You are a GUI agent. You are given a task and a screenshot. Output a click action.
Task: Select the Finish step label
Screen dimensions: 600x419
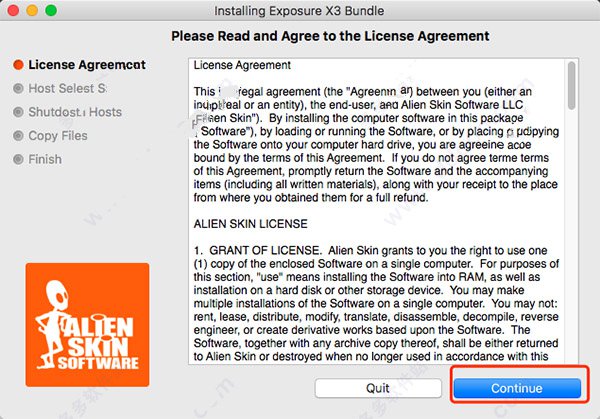click(x=45, y=159)
